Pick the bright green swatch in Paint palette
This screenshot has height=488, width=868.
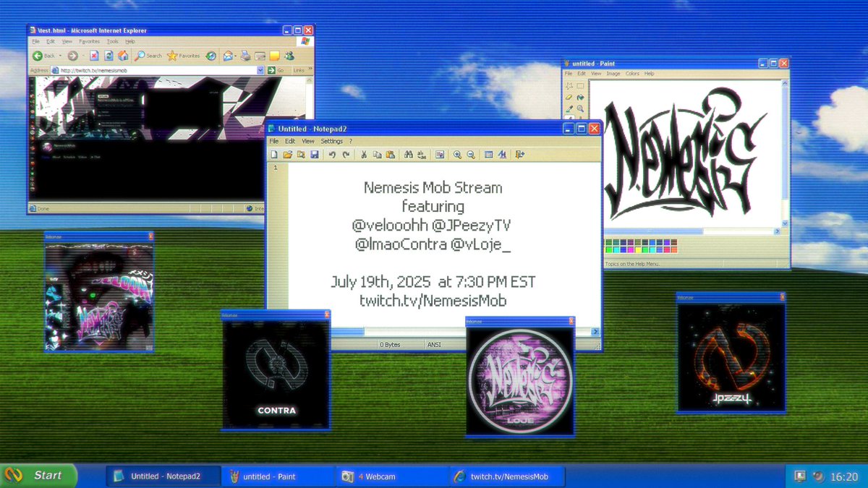coord(609,249)
